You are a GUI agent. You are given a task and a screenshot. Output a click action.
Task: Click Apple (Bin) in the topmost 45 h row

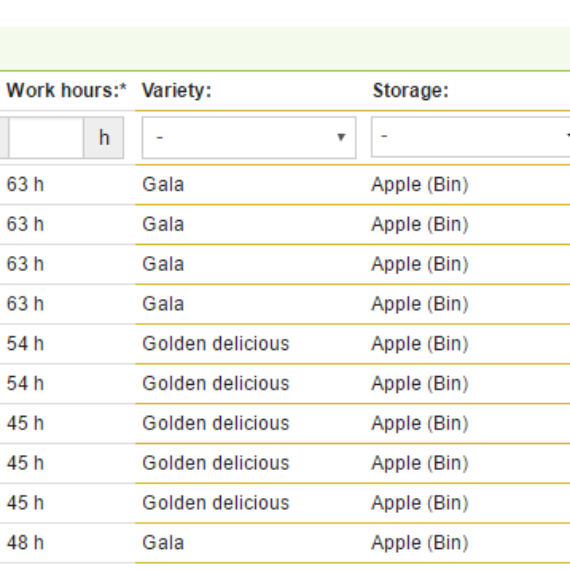pyautogui.click(x=420, y=424)
